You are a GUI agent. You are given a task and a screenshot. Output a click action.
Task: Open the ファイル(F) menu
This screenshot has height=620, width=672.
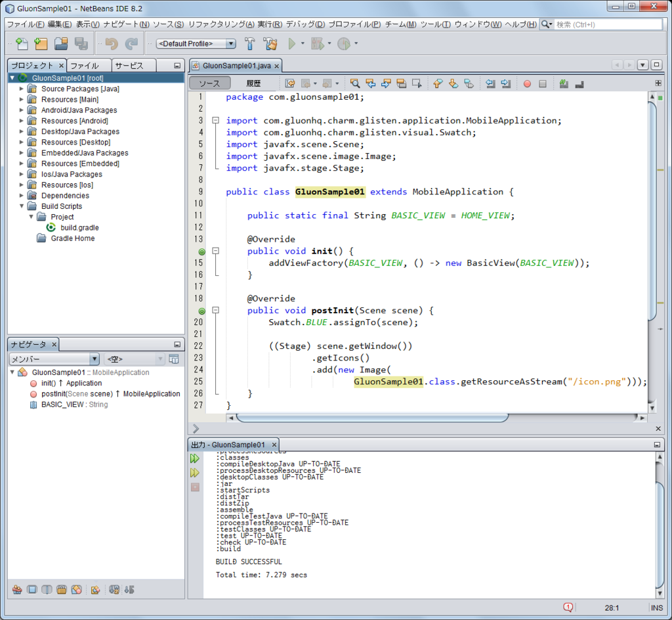[x=26, y=24]
